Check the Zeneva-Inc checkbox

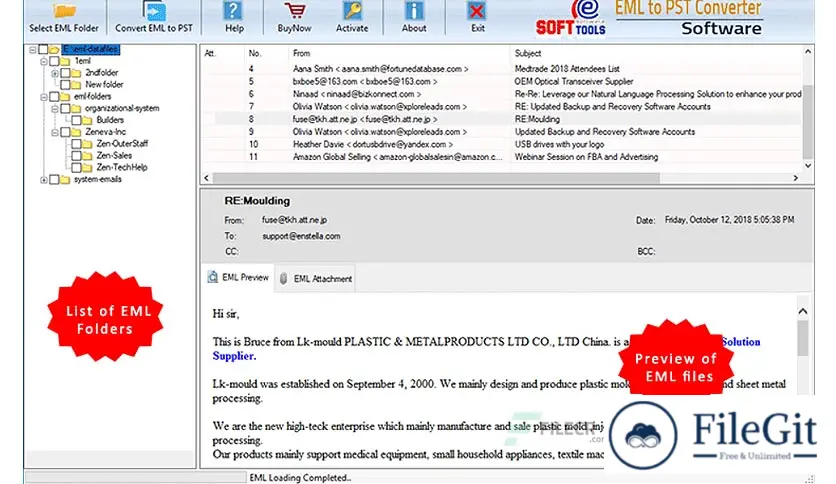click(x=65, y=132)
